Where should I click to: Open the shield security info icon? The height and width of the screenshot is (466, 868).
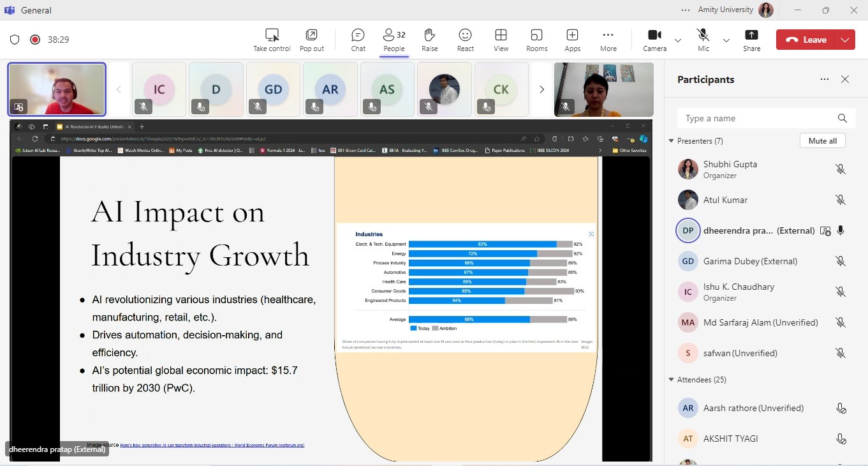point(15,40)
